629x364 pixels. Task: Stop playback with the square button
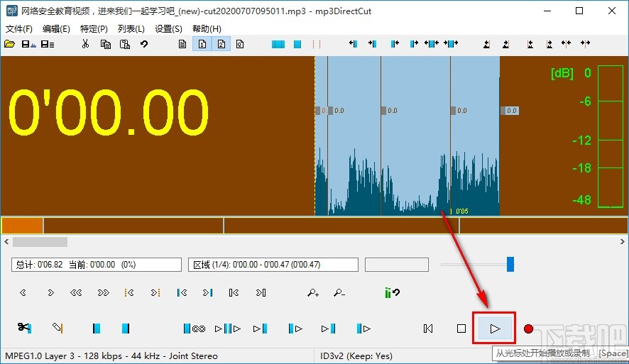pyautogui.click(x=461, y=329)
